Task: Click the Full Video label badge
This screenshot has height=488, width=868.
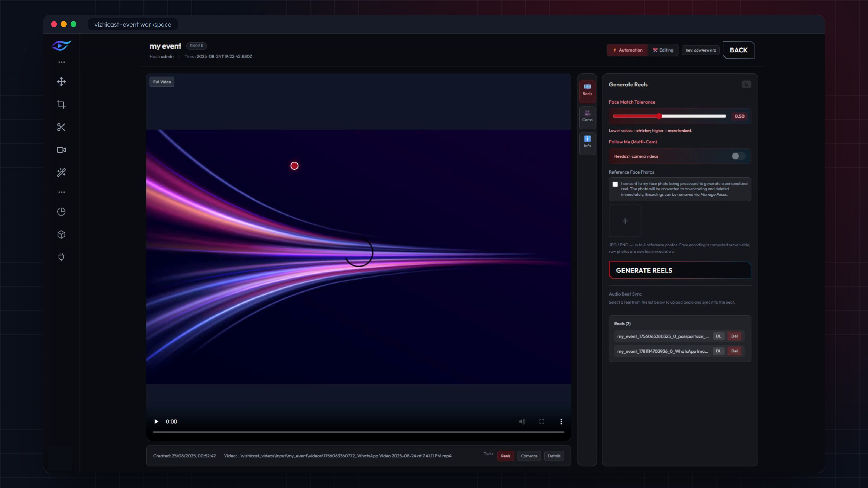Action: [162, 82]
